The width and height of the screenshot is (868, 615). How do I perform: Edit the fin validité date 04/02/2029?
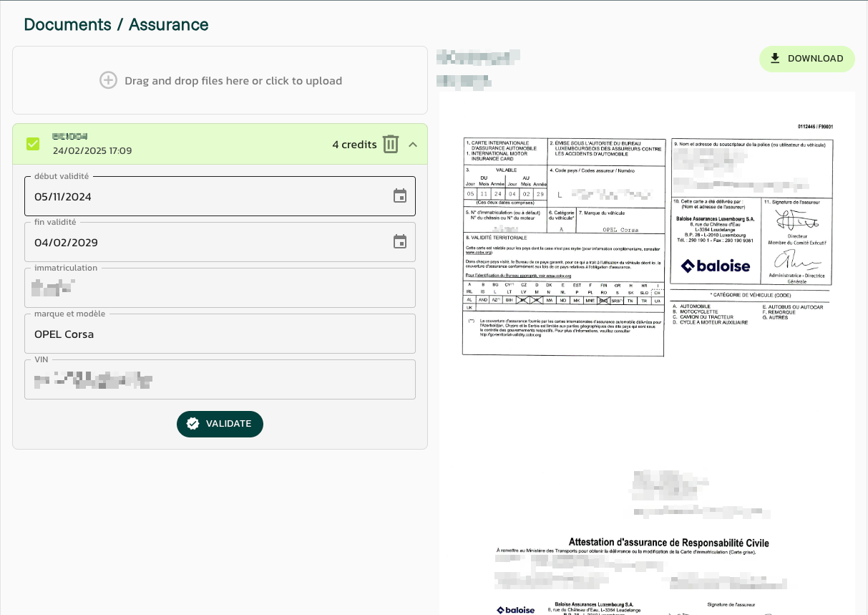[208, 243]
